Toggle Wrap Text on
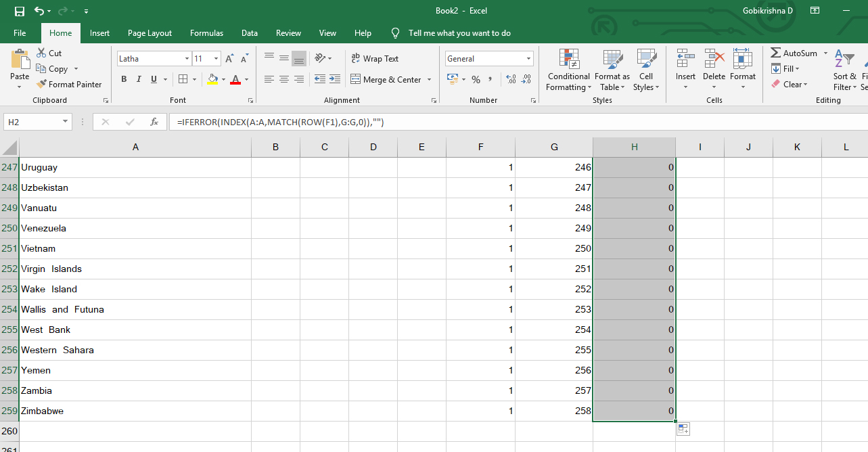This screenshot has height=452, width=868. (375, 59)
